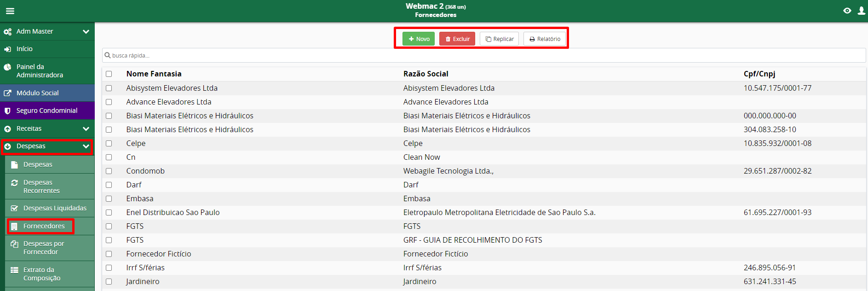The image size is (868, 291).
Task: Open Painel da Administradora menu item
Action: tap(47, 71)
